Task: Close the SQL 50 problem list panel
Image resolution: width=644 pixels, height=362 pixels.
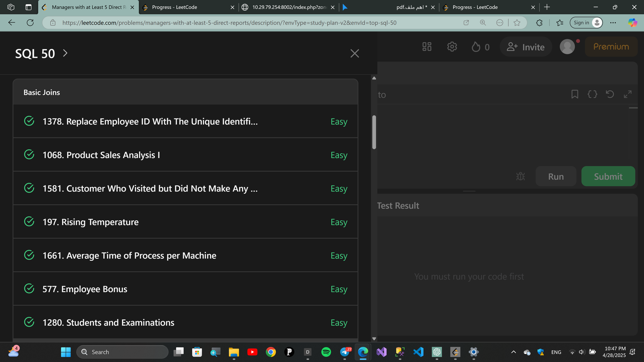Action: [x=355, y=53]
